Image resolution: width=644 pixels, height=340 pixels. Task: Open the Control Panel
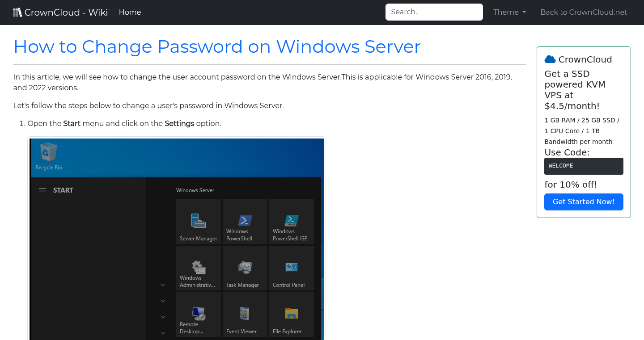[291, 268]
